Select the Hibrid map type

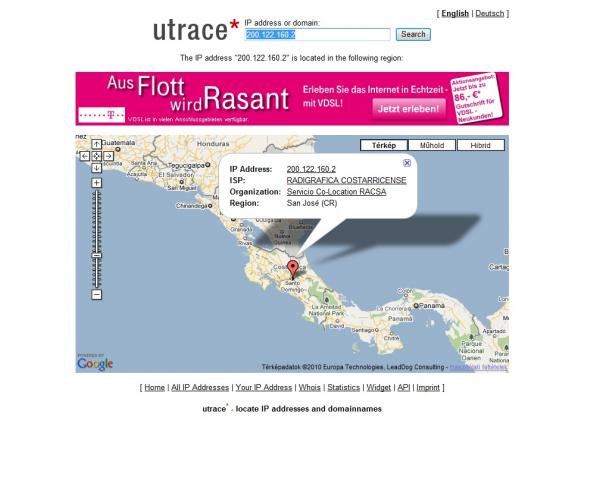pyautogui.click(x=481, y=145)
